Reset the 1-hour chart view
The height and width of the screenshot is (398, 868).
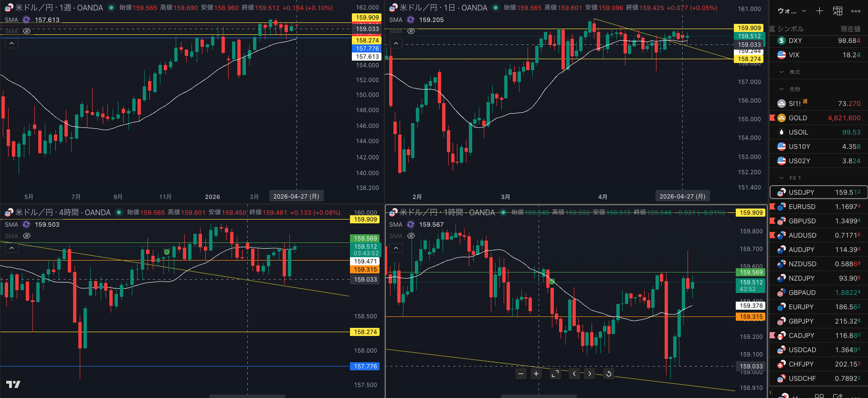(609, 374)
